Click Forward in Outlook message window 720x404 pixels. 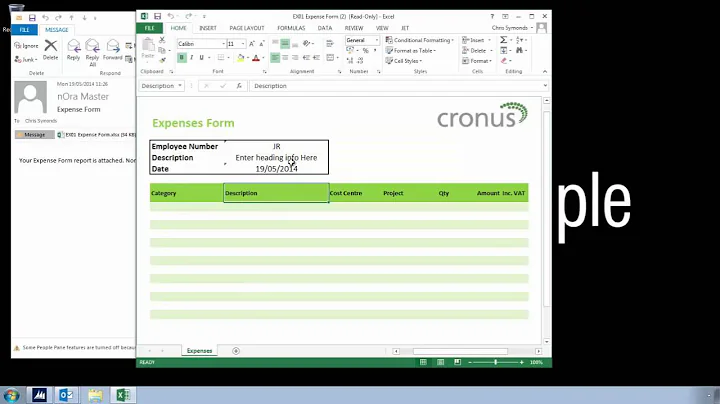(112, 50)
